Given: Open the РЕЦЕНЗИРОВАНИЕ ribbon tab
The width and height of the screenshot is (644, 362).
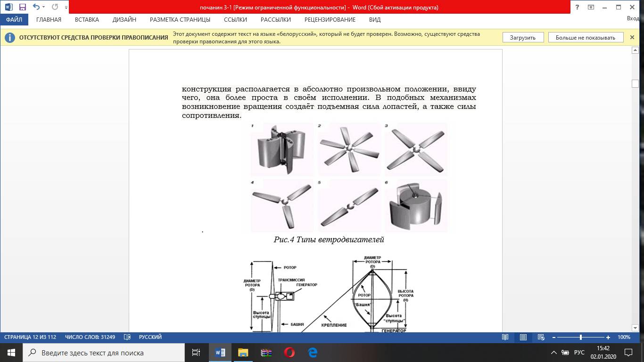Looking at the screenshot, I should click(330, 20).
